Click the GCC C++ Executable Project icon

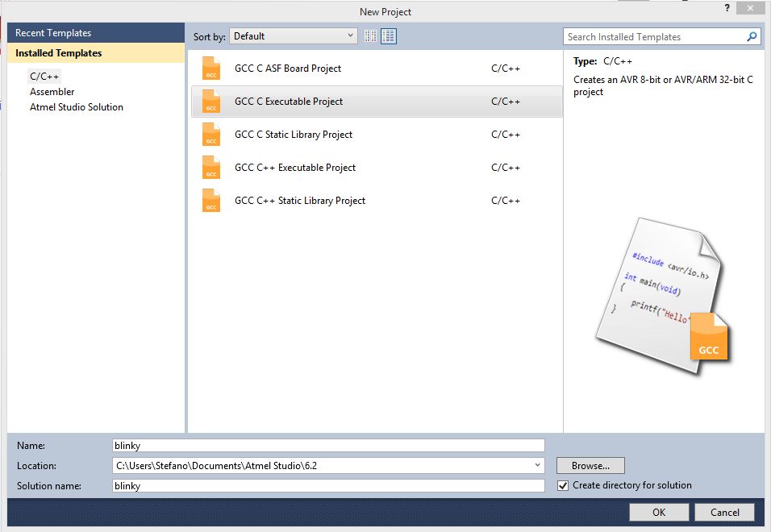click(x=211, y=168)
